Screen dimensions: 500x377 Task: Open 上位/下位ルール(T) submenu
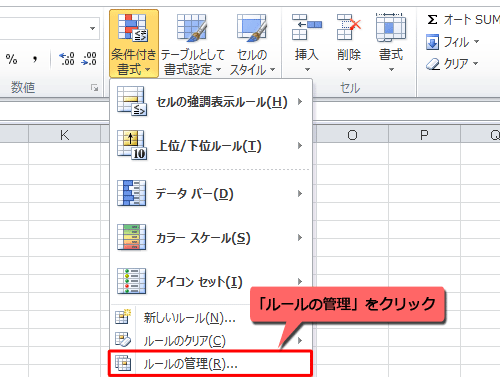(211, 146)
